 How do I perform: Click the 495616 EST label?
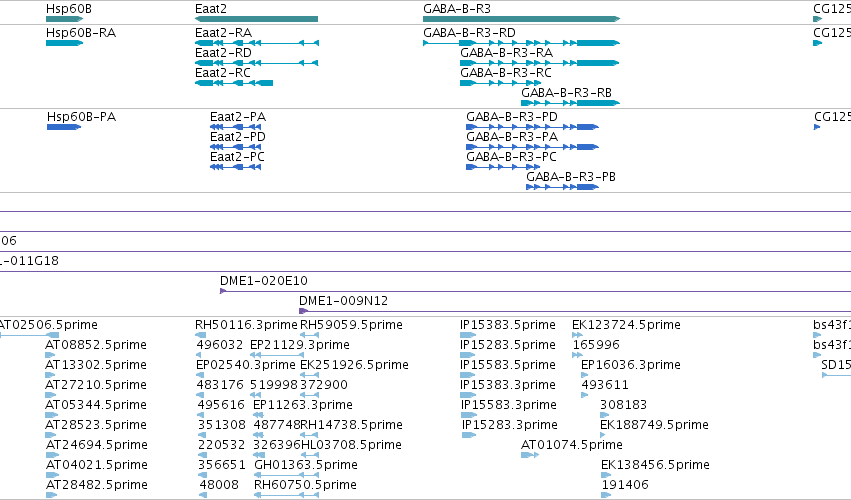point(221,405)
